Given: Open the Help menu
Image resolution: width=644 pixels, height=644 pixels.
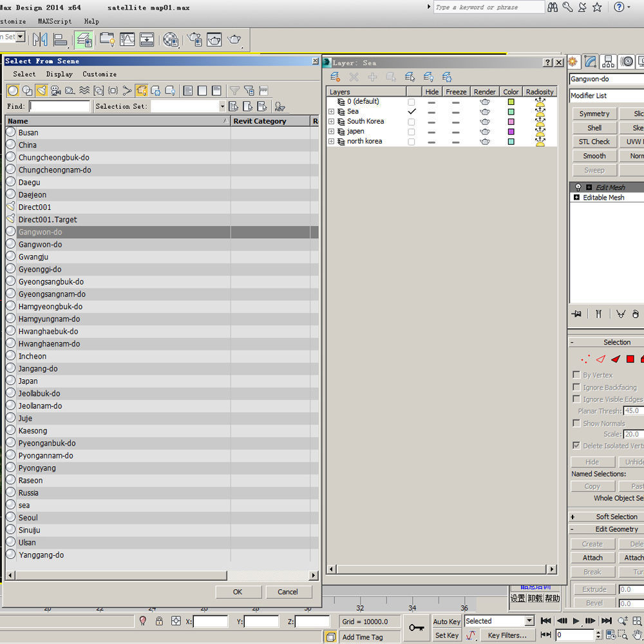Looking at the screenshot, I should (x=91, y=21).
